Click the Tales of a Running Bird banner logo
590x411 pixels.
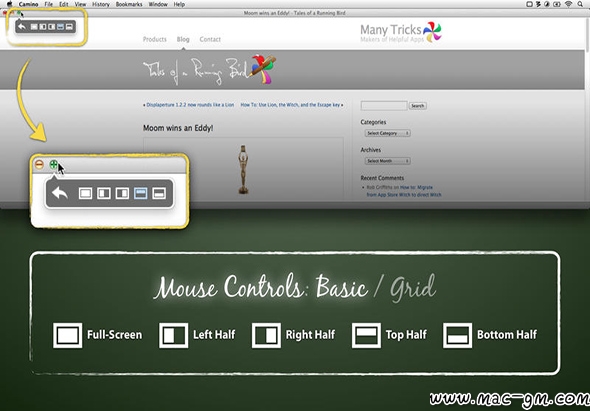[210, 70]
